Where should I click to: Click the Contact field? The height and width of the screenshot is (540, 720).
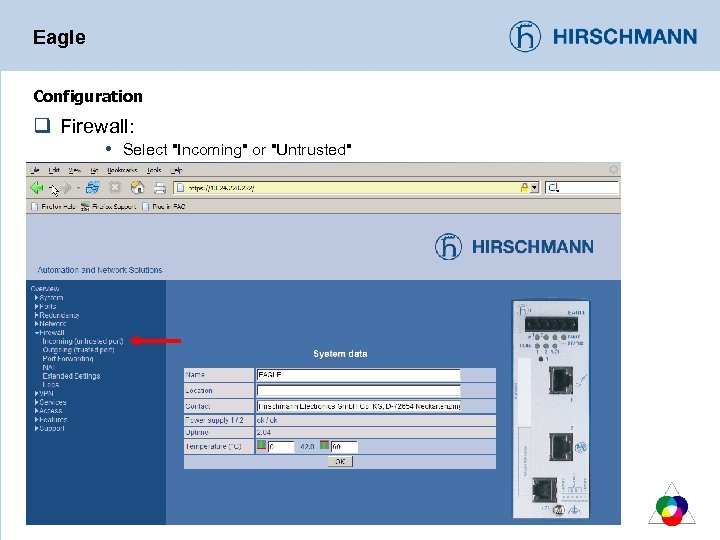pos(358,406)
